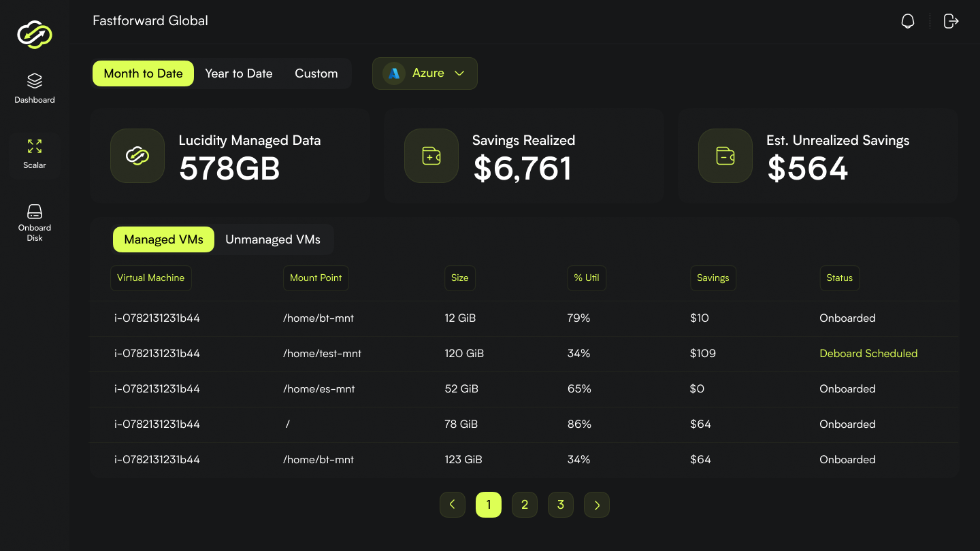This screenshot has width=980, height=551.
Task: Go to next page with right chevron
Action: pos(597,505)
